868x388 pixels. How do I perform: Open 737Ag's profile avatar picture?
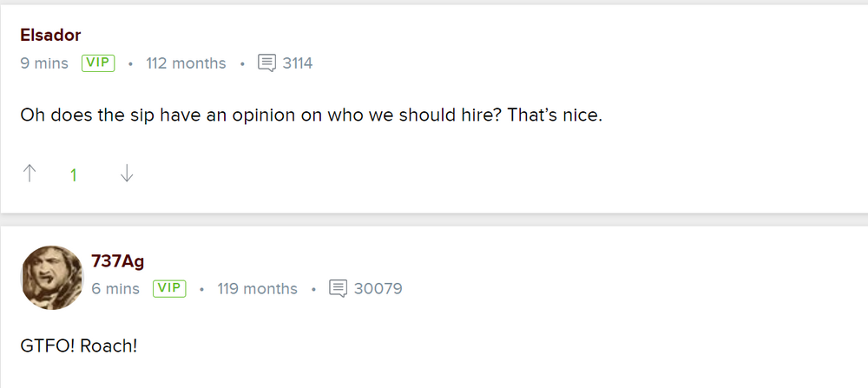coord(51,277)
